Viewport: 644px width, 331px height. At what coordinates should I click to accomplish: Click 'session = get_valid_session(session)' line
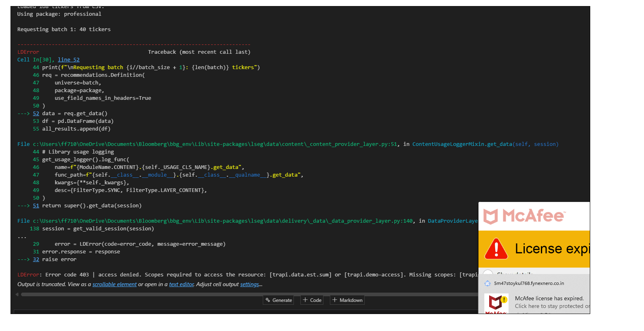point(98,229)
